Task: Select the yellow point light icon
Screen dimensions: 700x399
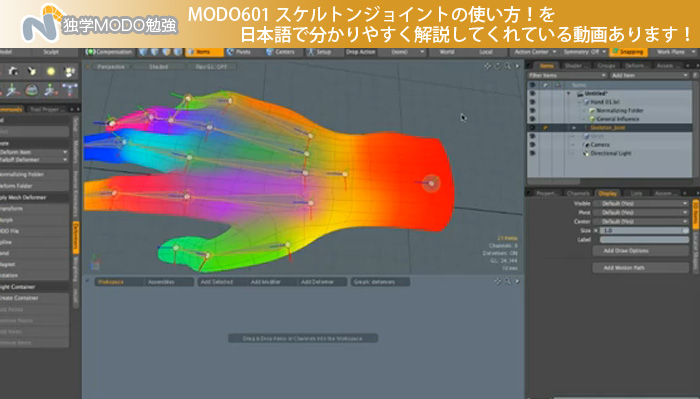Action: 50,71
